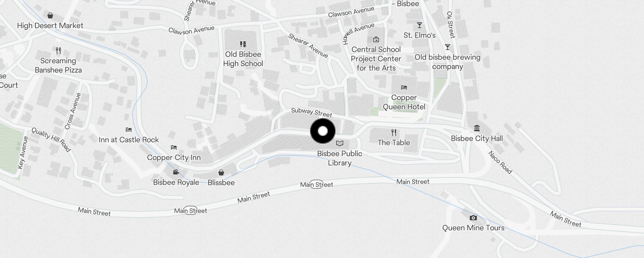The height and width of the screenshot is (258, 644).
Task: Select The Table fork and knife icon
Action: (x=394, y=133)
